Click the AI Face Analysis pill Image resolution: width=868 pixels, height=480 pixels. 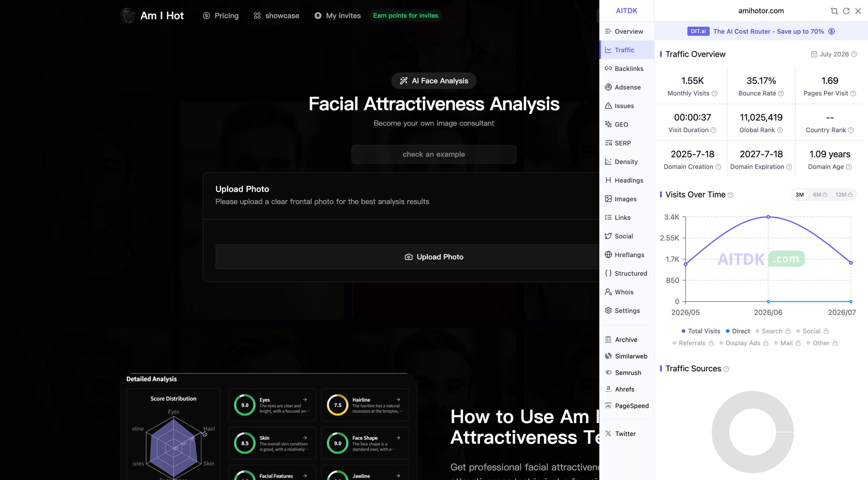(434, 81)
